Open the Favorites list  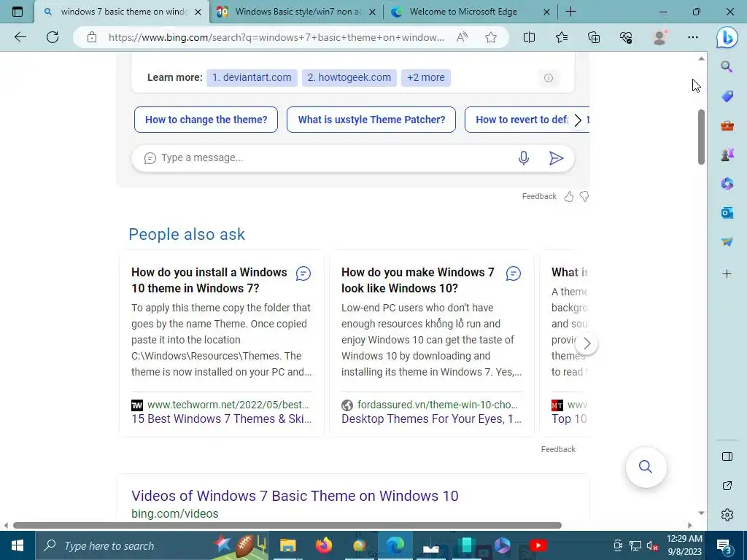pos(562,37)
